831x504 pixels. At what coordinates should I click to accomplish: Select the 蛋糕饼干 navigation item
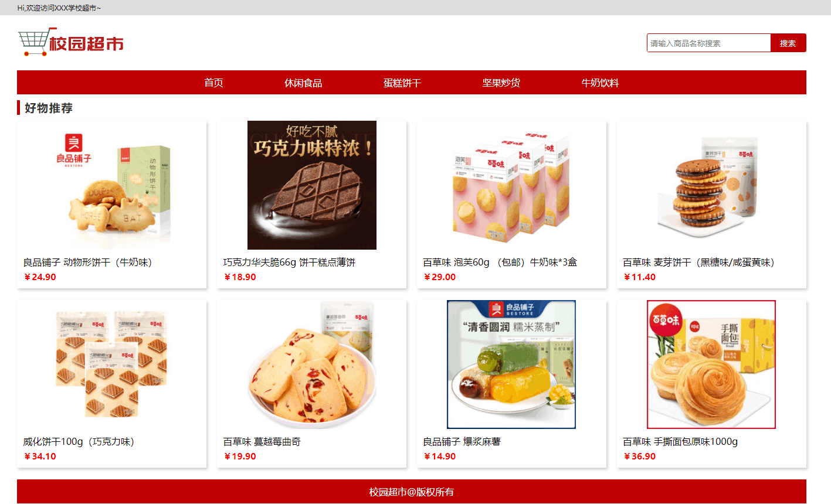tap(402, 83)
